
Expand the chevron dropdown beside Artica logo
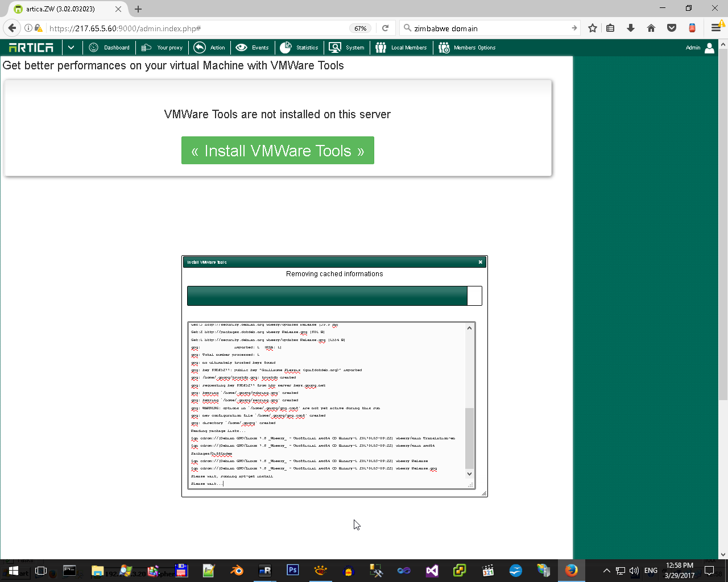71,48
